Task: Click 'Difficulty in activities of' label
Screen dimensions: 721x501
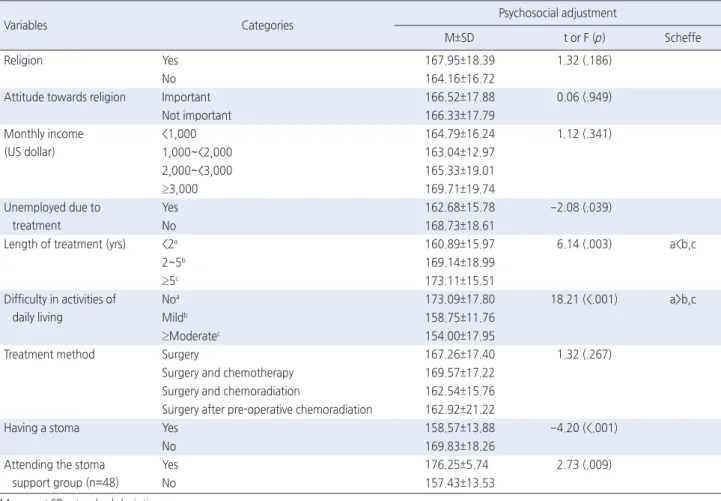Action: (60, 299)
